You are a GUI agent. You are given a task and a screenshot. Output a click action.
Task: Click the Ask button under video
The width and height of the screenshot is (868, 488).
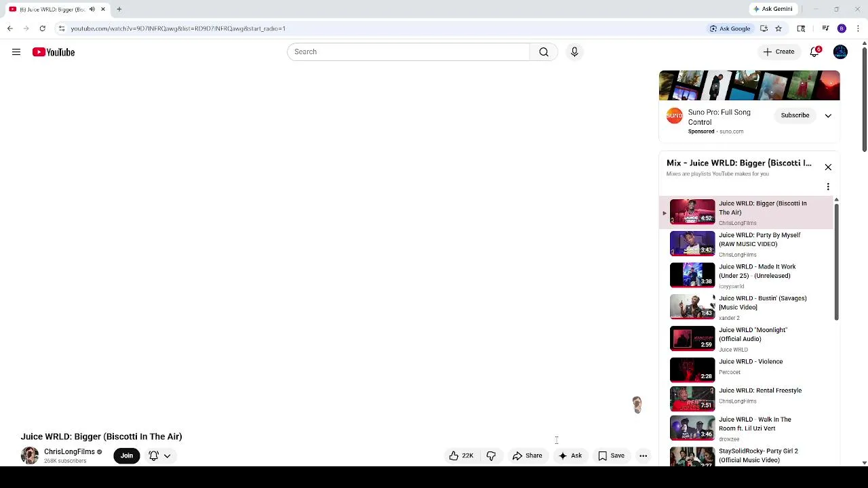click(570, 456)
